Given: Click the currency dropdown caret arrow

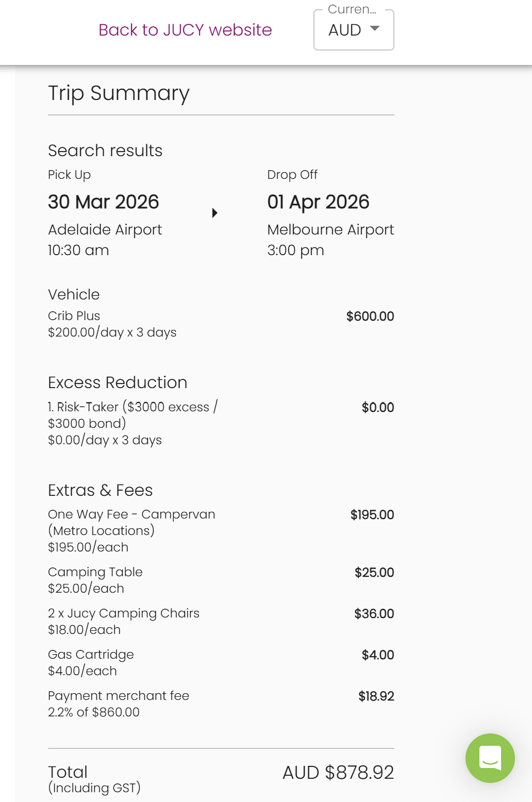Looking at the screenshot, I should (375, 28).
